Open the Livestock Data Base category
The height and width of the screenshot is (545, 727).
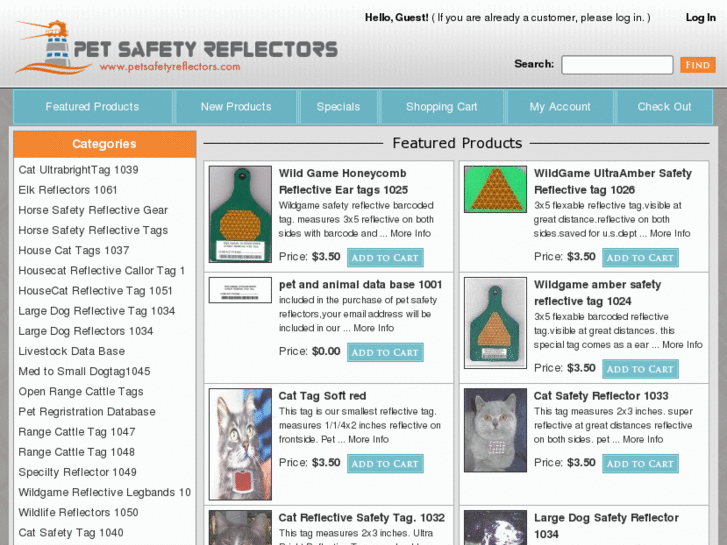(72, 351)
